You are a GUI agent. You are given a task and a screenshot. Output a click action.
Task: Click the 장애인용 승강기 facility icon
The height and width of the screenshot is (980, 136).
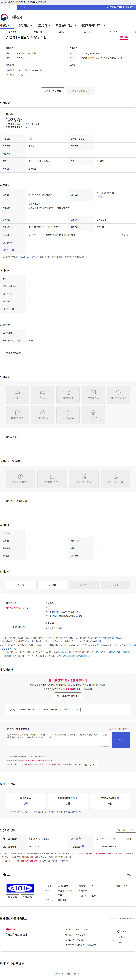tap(52, 479)
